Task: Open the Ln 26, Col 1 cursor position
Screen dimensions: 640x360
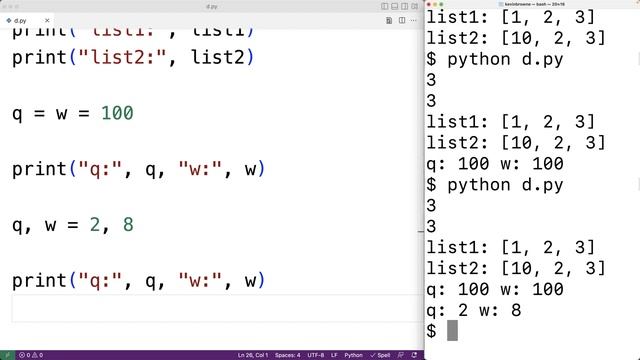Action: coord(253,355)
